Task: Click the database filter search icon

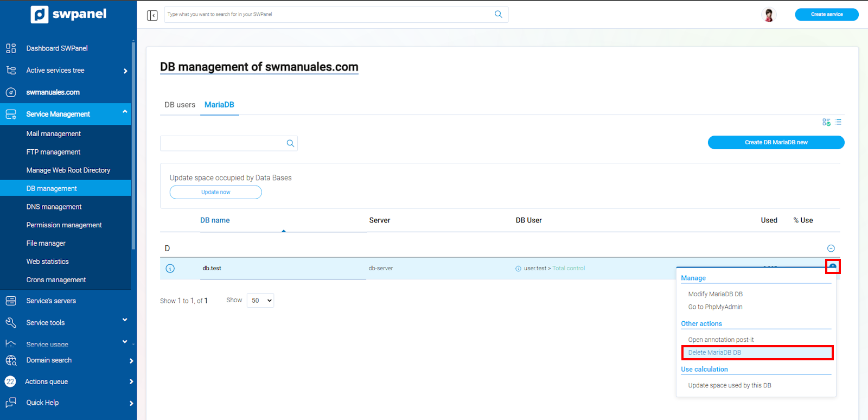Action: [x=290, y=143]
